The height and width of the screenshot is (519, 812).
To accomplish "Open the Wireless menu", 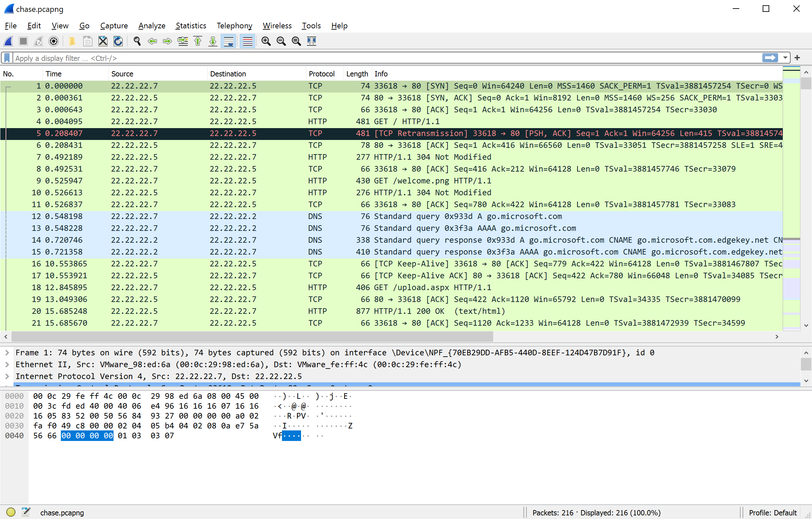I will pyautogui.click(x=277, y=26).
